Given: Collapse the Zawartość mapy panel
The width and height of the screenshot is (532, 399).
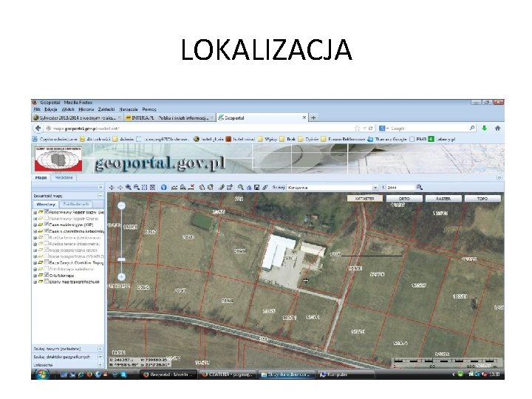Looking at the screenshot, I should coord(100,196).
